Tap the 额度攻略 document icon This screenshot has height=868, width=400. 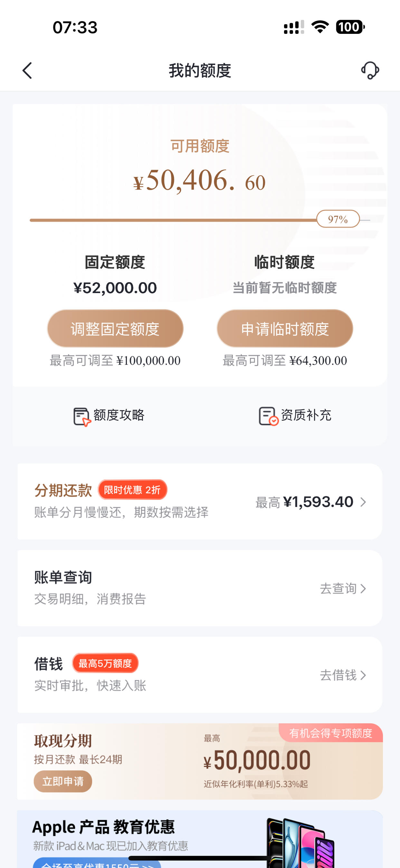[82, 417]
